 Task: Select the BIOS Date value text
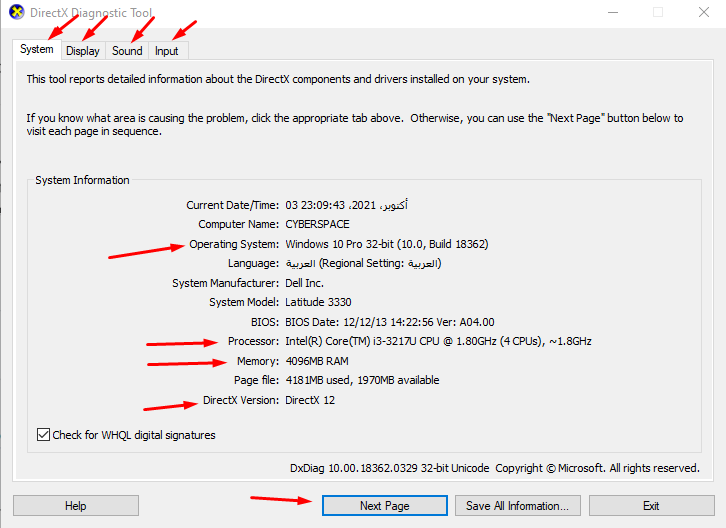click(390, 322)
